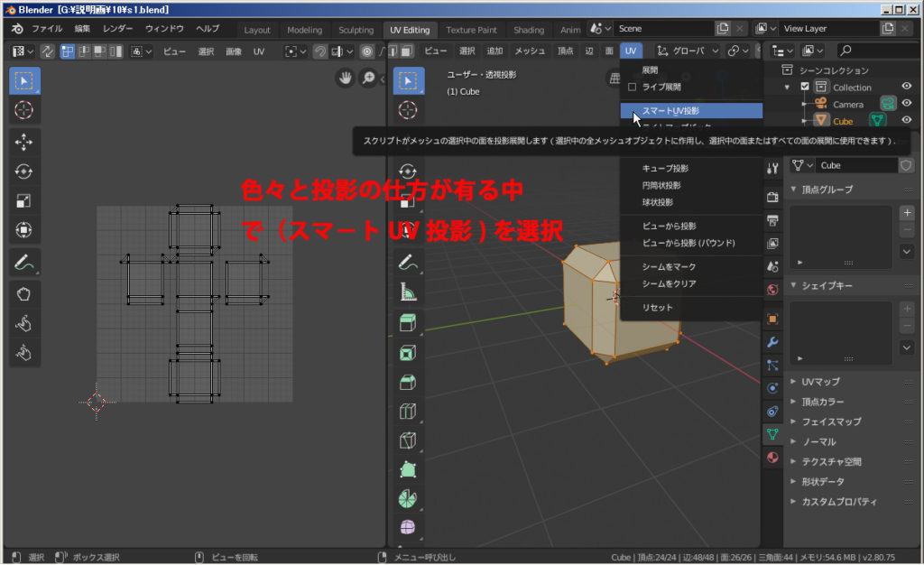Viewport: 924px width, 565px height.
Task: Click the zoom magnifier icon in UV editor
Action: tap(369, 78)
